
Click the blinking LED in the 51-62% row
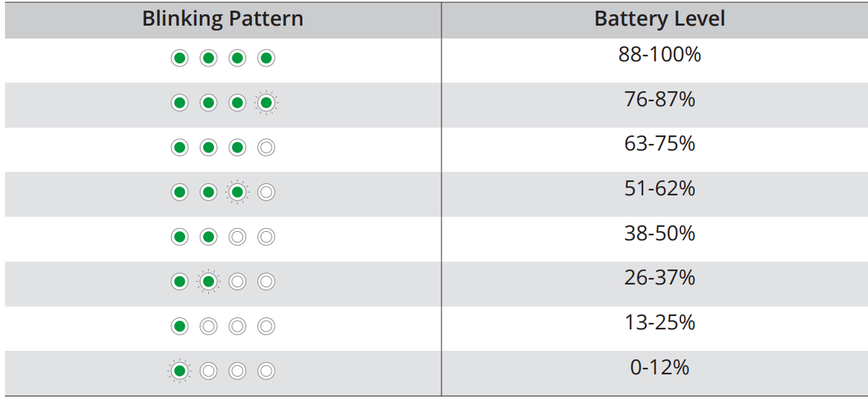238,192
